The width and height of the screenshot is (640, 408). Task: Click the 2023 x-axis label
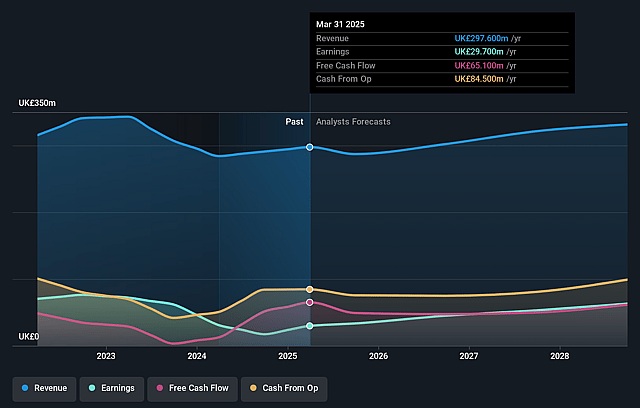[106, 356]
